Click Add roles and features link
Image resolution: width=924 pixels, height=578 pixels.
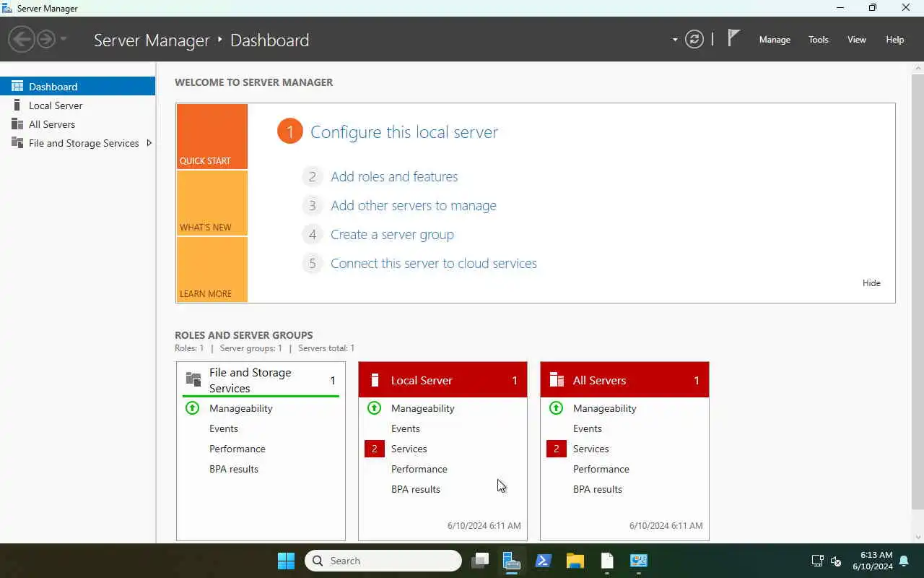(394, 176)
